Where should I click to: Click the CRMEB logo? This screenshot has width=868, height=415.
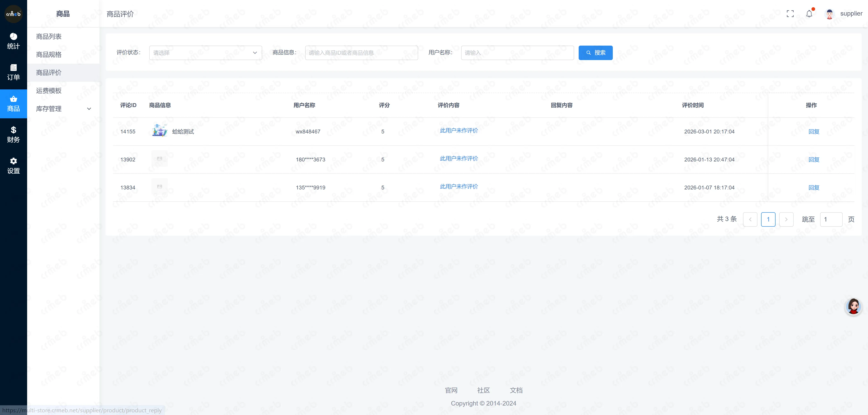14,14
